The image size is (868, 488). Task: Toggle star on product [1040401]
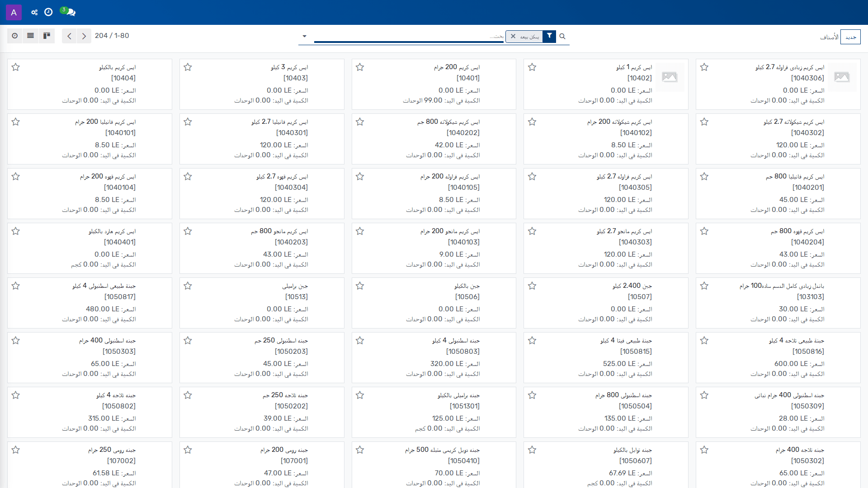pyautogui.click(x=16, y=231)
